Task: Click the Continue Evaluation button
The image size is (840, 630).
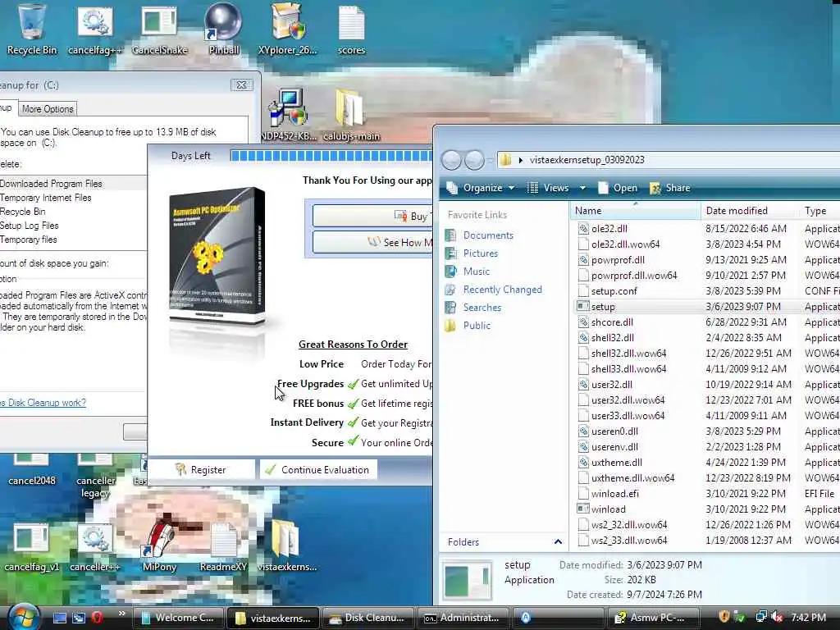Action: tap(317, 469)
